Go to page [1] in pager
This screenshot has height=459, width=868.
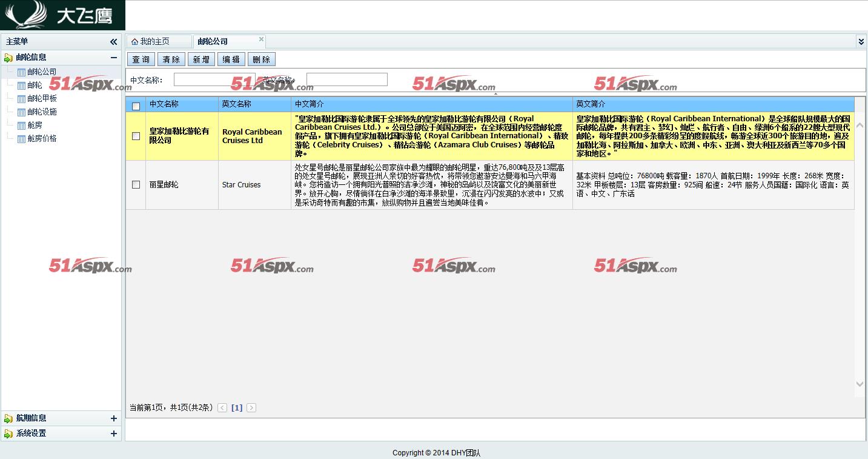[237, 408]
